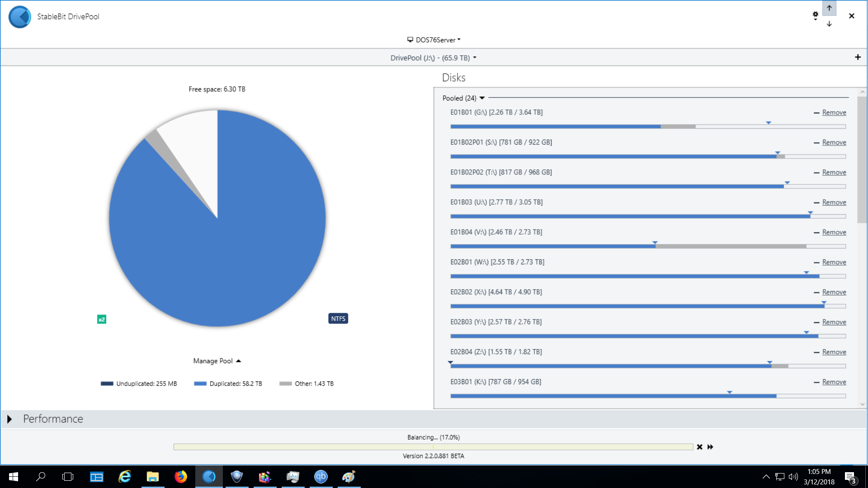Screen dimensions: 868x488
Task: Click the up arrow window button
Action: point(829,8)
